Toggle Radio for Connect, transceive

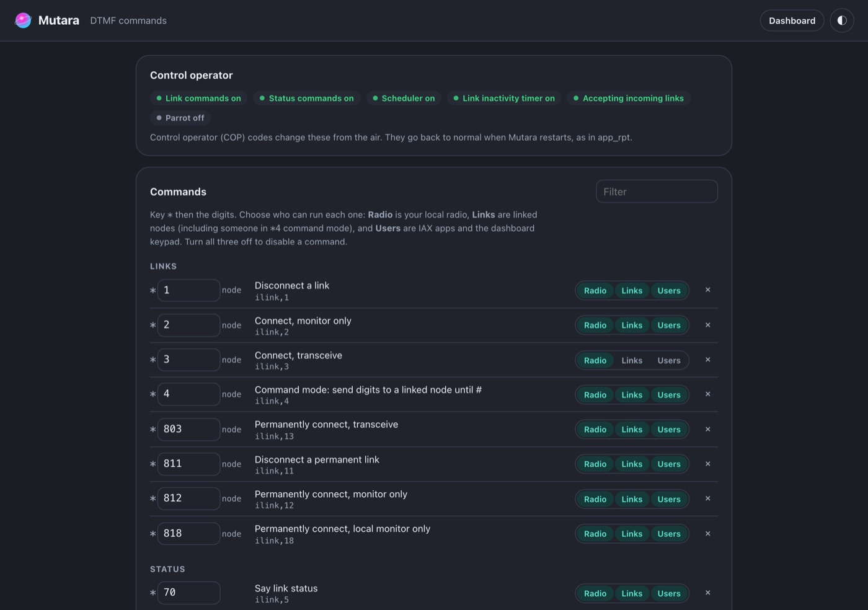click(x=595, y=360)
